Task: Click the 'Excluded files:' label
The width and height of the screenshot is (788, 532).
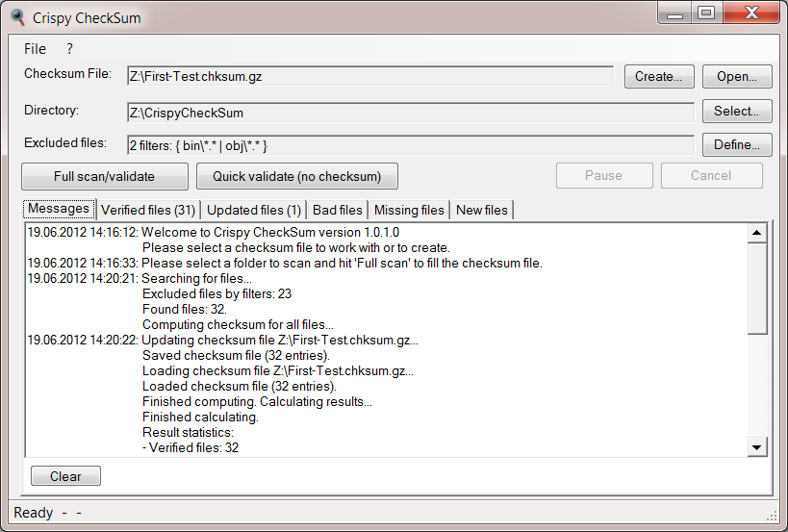Action: 65,142
